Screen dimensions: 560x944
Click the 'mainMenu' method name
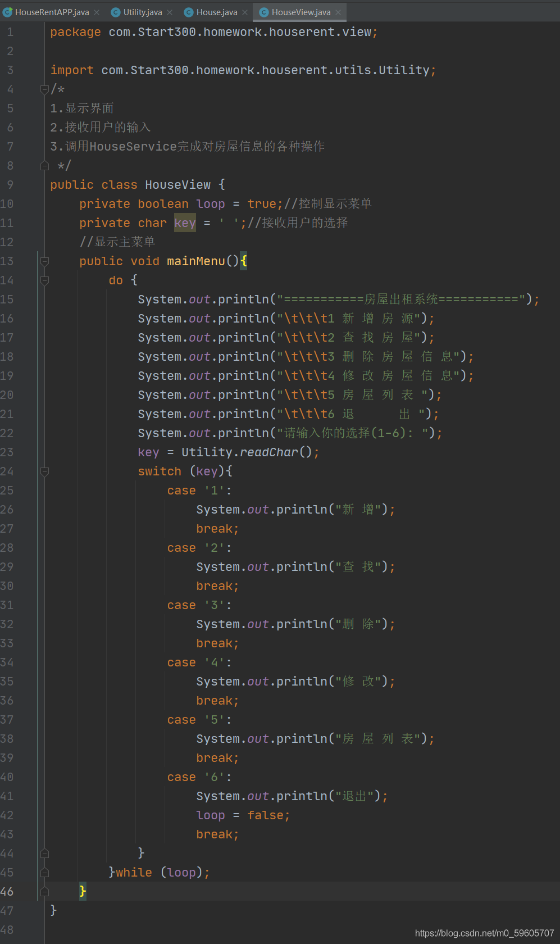[195, 261]
